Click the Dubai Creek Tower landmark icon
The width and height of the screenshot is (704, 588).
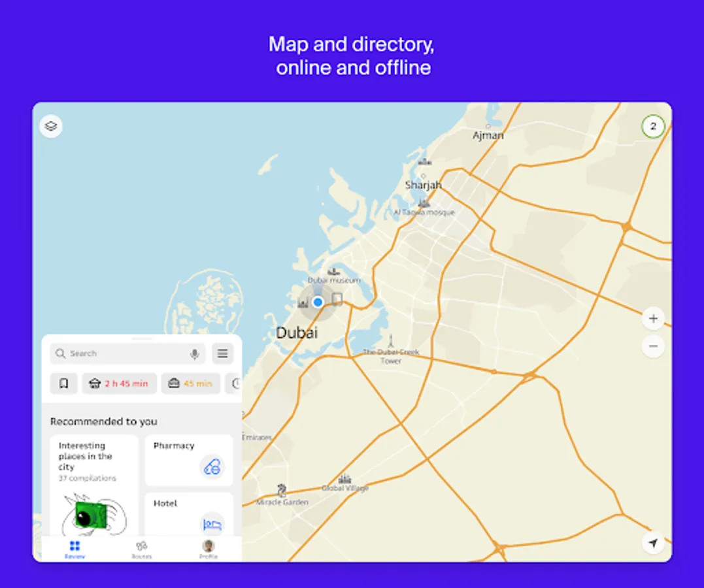(x=391, y=340)
